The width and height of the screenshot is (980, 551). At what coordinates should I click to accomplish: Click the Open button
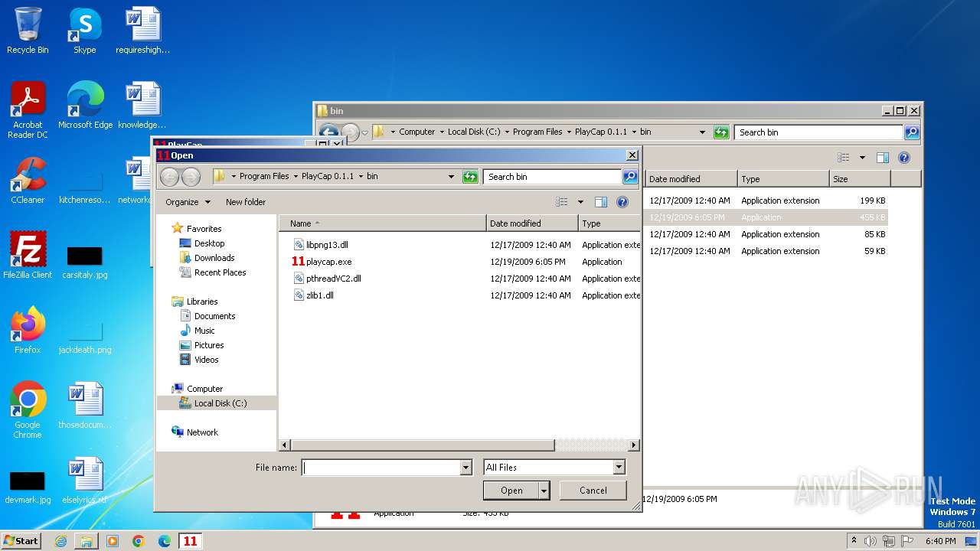[511, 491]
